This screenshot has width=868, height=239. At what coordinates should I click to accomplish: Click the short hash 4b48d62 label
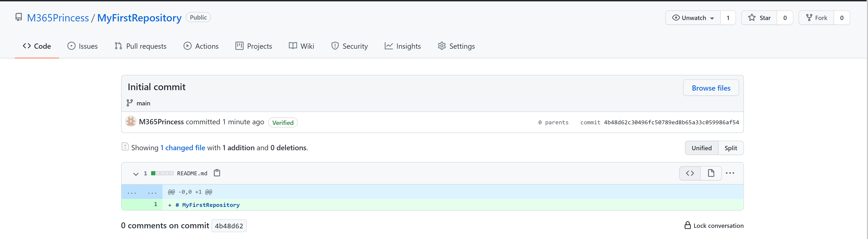[229, 226]
